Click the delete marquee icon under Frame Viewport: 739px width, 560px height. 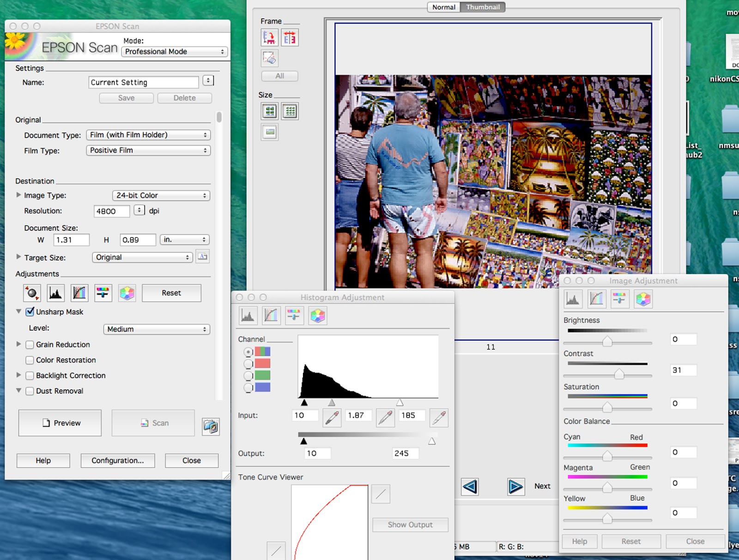coord(270,58)
